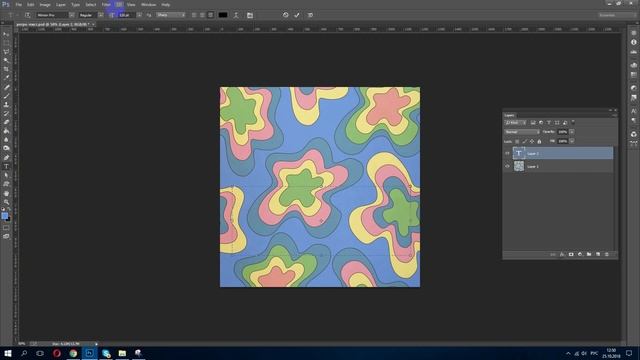
Task: Select the Eyedropper tool
Action: [x=6, y=78]
